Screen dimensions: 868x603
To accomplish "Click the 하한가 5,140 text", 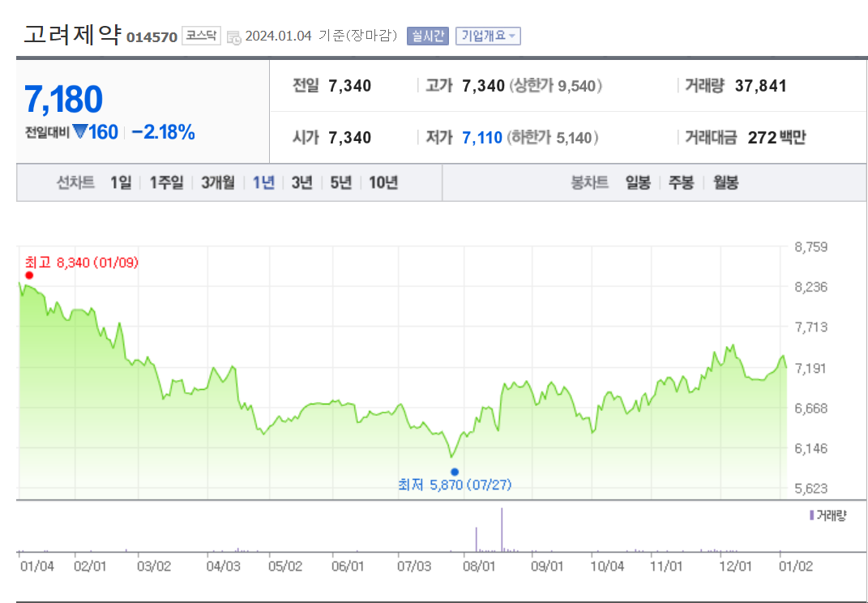I will 553,137.
